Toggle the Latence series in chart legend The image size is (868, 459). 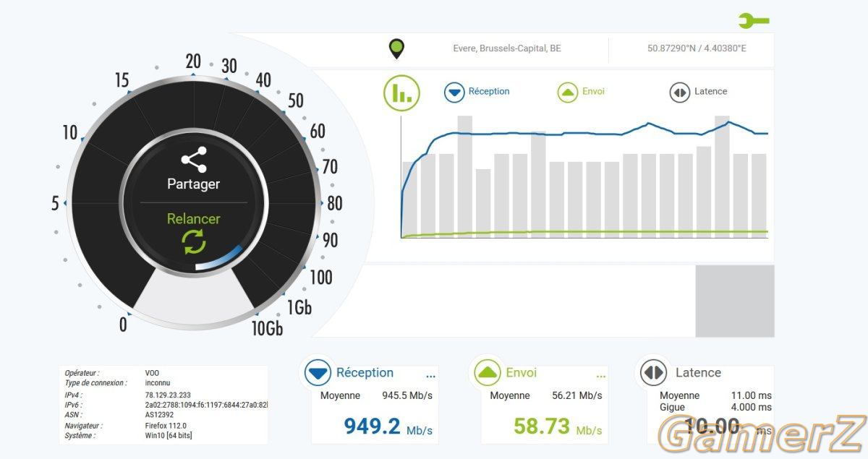point(699,92)
